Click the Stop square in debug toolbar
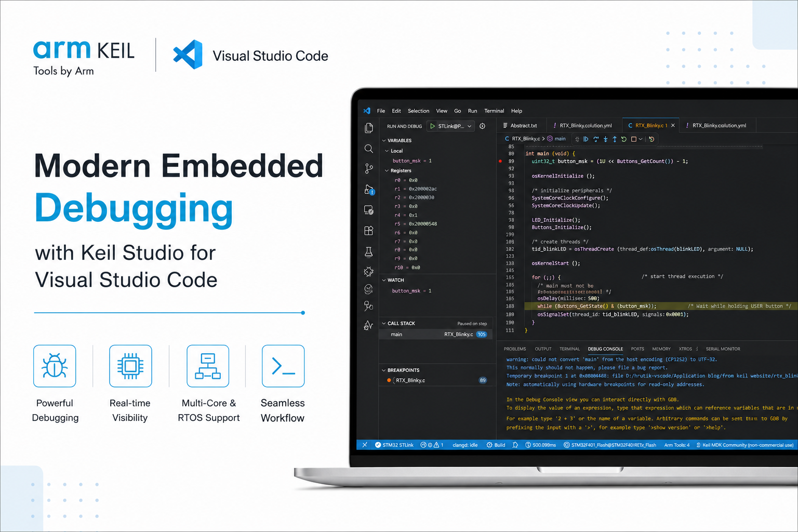 coord(634,139)
